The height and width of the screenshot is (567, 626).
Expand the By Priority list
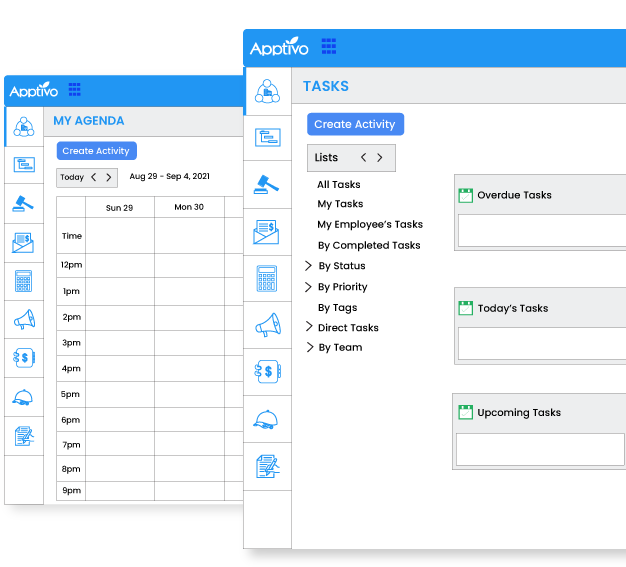click(x=308, y=287)
